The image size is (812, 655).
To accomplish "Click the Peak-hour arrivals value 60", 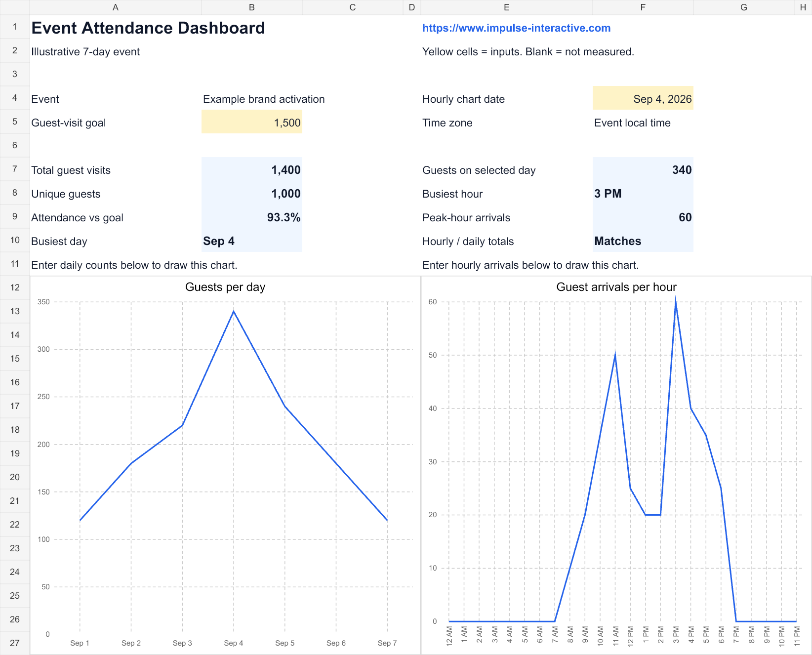I will pos(643,217).
